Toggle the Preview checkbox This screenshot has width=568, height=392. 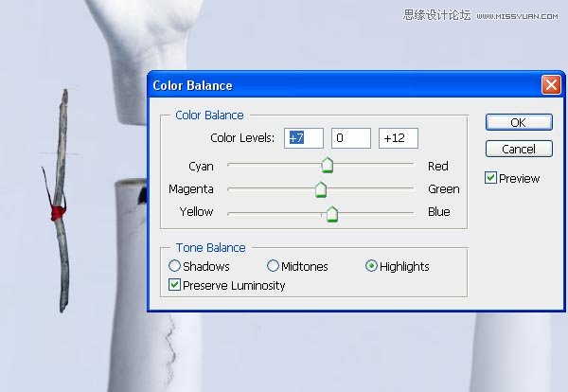pos(490,178)
